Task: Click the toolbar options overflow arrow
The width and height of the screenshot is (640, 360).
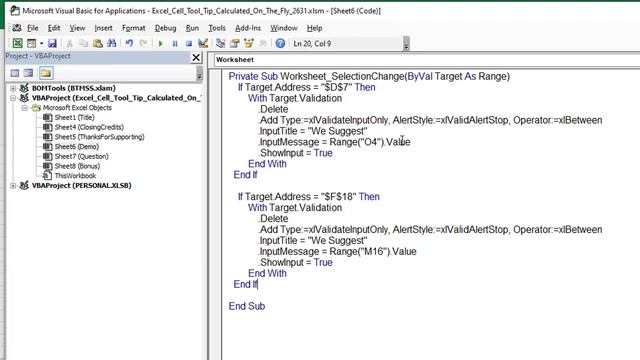Action: [406, 44]
